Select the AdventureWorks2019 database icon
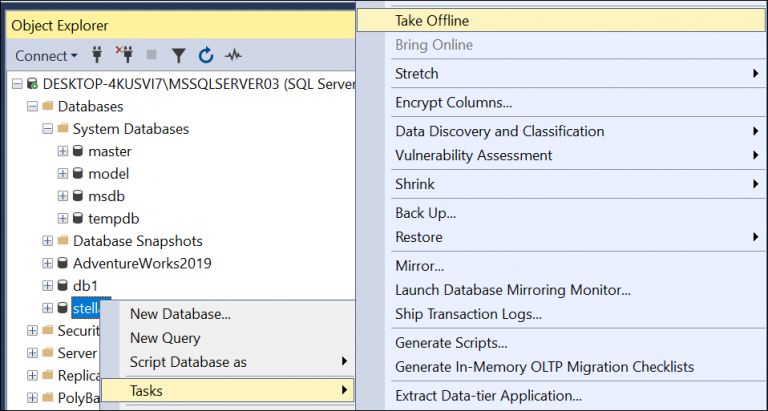Image resolution: width=768 pixels, height=411 pixels. [x=62, y=263]
